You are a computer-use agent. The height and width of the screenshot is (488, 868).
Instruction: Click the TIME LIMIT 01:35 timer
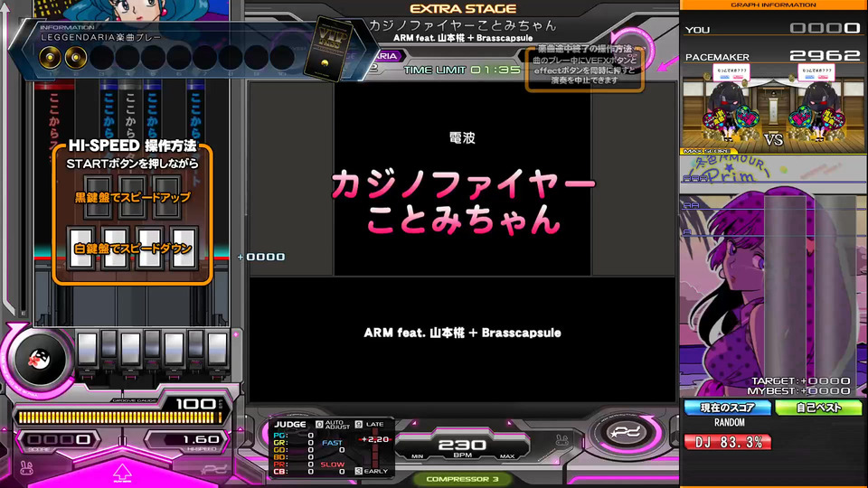(x=462, y=70)
